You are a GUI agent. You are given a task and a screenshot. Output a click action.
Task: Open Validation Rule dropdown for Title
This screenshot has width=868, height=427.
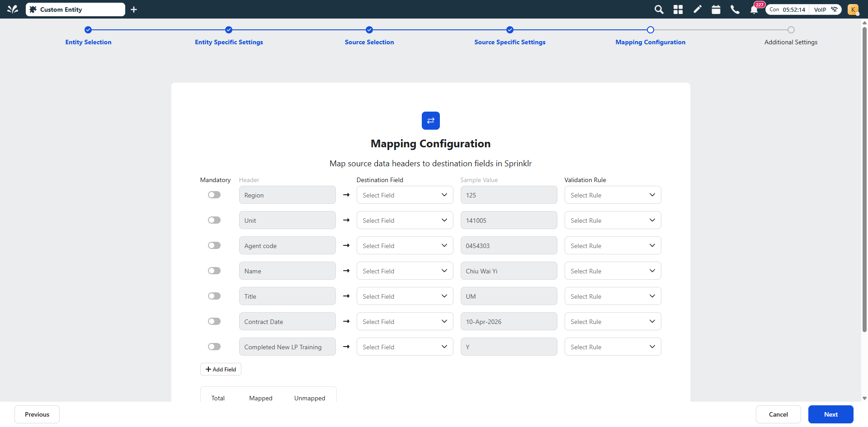(613, 296)
